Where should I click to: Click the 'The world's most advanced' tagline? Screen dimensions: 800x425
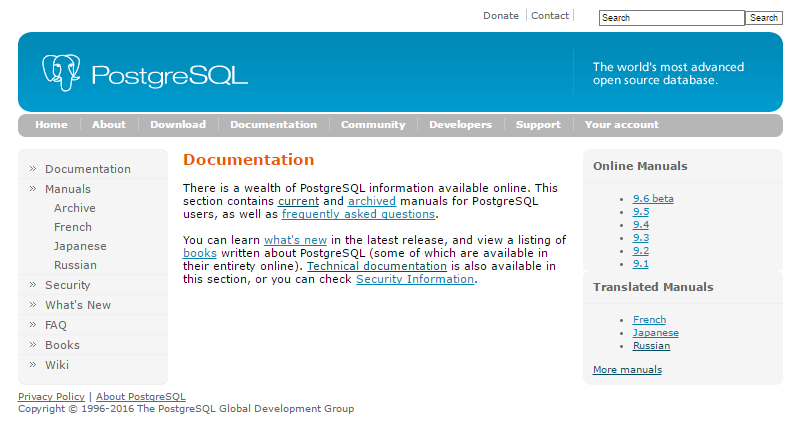pyautogui.click(x=668, y=73)
